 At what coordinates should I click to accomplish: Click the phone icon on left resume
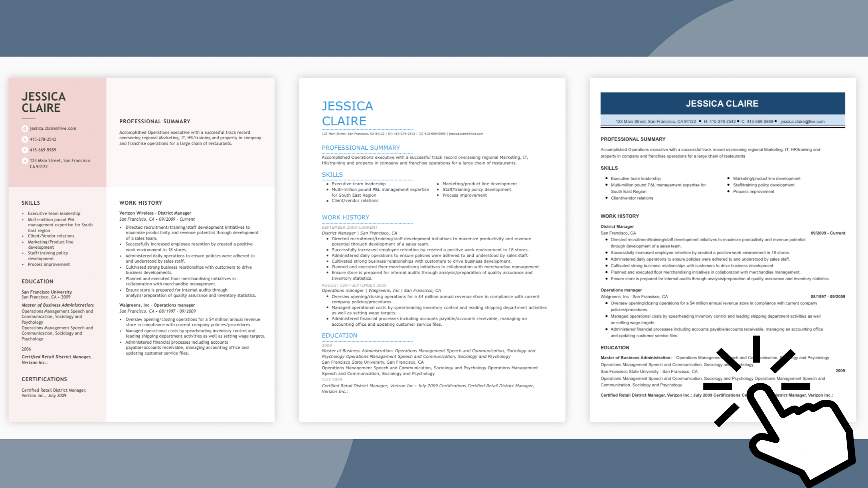coord(25,139)
